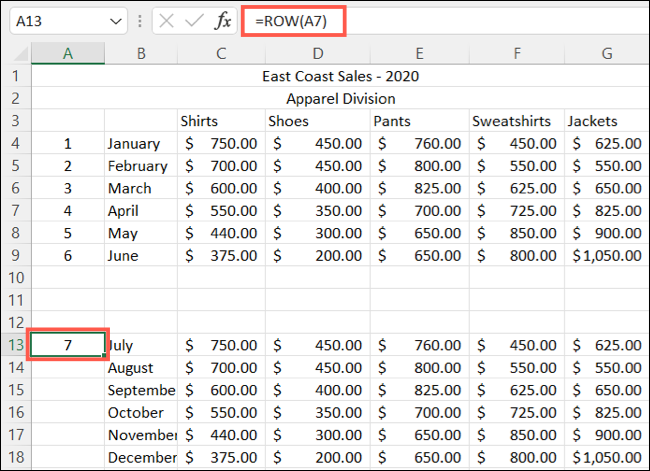Screen dimensions: 650x471
Task: Click the formula bar containing =ROW(A7)
Action: click(440, 21)
